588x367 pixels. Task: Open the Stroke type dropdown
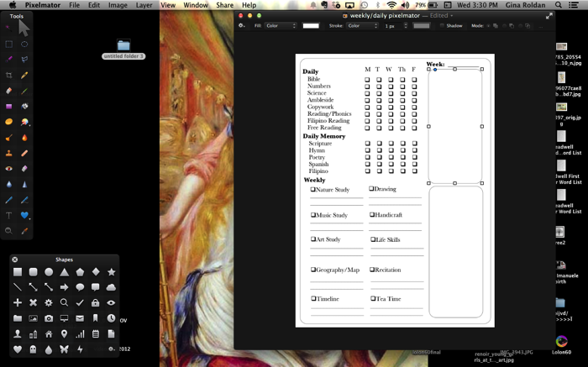pos(364,26)
